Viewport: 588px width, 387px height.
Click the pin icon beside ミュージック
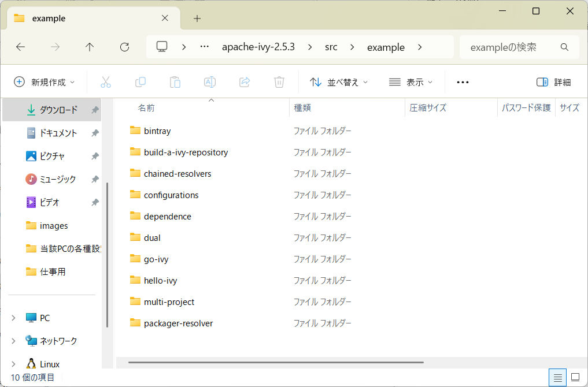95,180
